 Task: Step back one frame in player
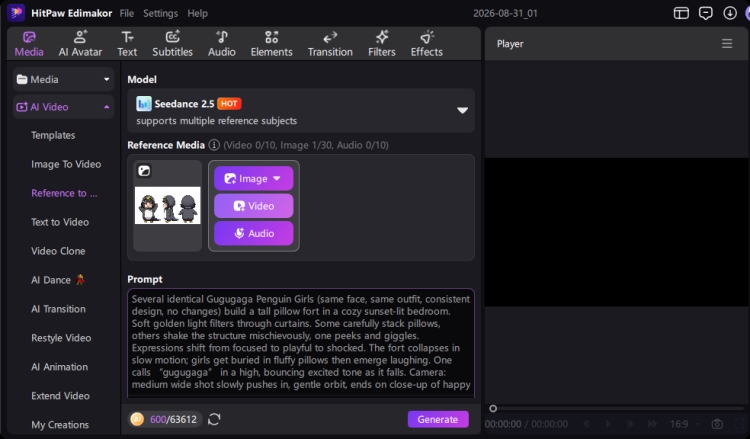[x=586, y=424]
